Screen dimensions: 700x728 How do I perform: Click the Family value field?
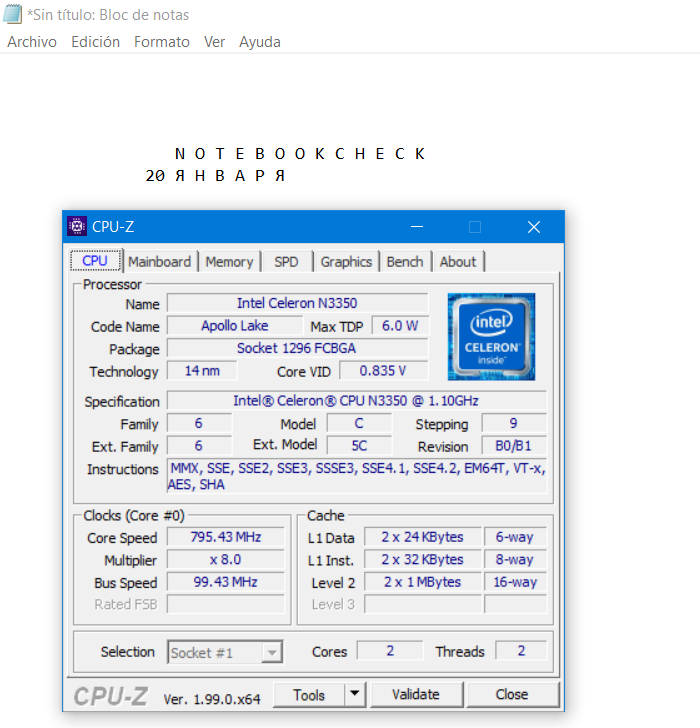199,423
